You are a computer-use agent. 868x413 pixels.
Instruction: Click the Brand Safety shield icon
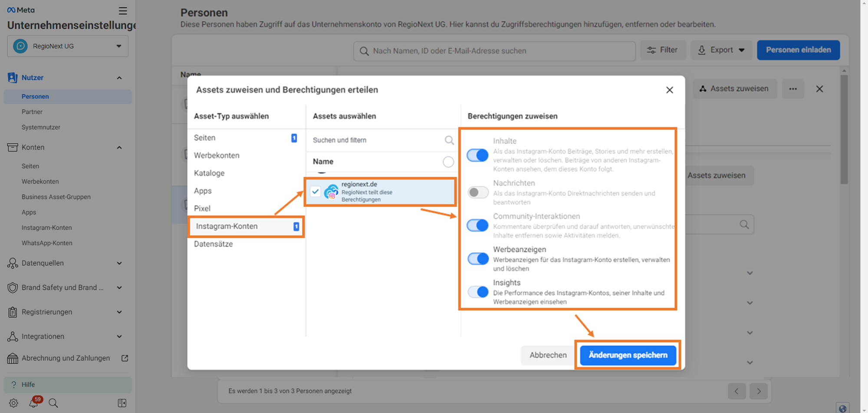(x=13, y=287)
